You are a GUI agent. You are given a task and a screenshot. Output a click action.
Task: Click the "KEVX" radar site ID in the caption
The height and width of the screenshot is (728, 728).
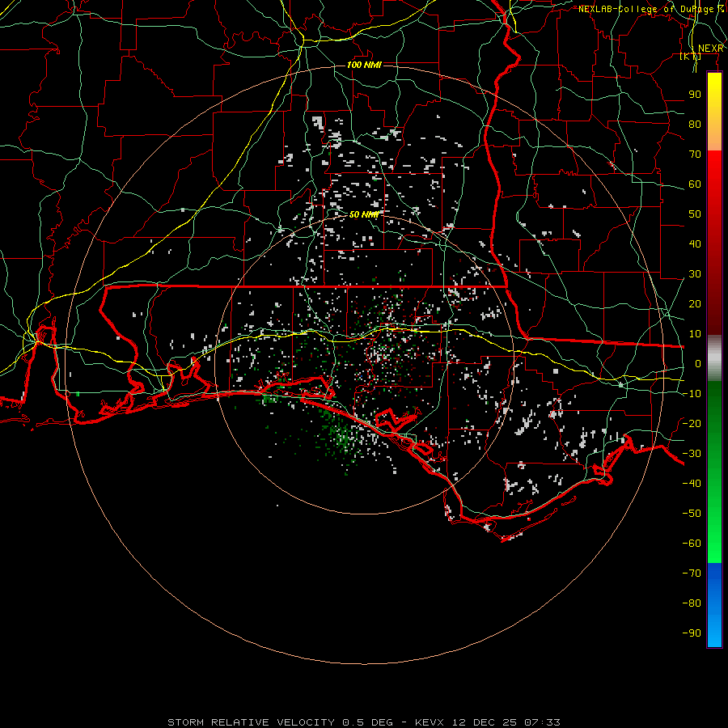(430, 722)
